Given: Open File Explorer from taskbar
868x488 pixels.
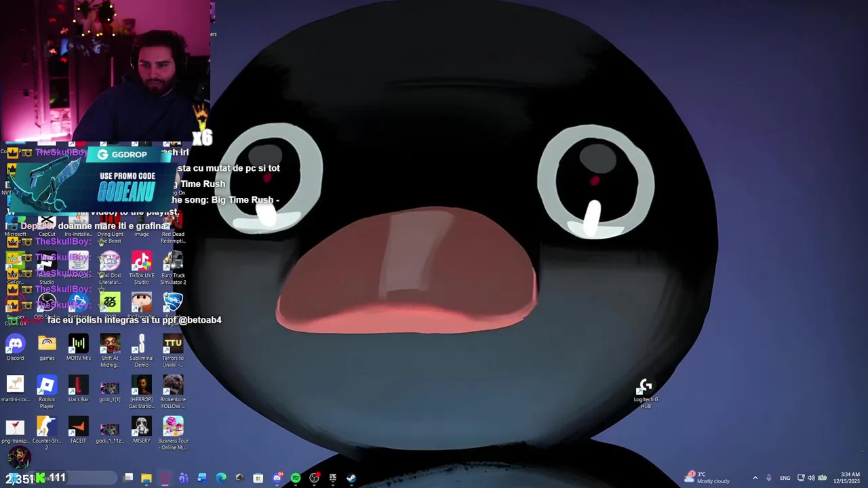Looking at the screenshot, I should [x=146, y=478].
